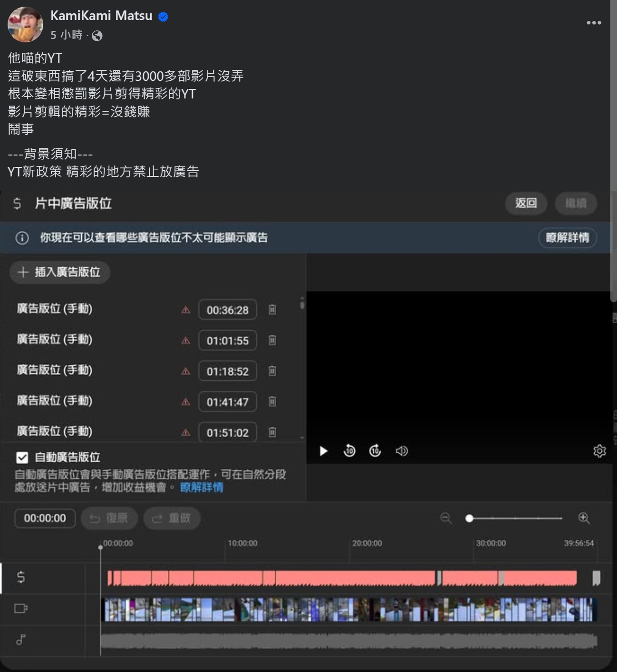The width and height of the screenshot is (617, 672).
Task: Click the warning icon for 01:41:47 slot
Action: (186, 402)
